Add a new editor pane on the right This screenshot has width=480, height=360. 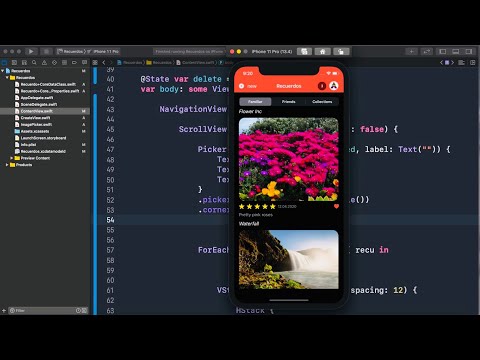[473, 62]
